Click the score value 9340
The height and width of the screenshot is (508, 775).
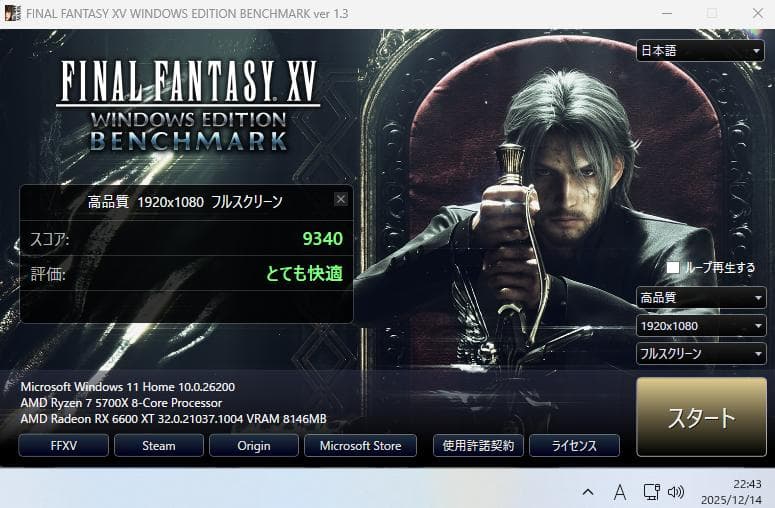[x=322, y=239]
